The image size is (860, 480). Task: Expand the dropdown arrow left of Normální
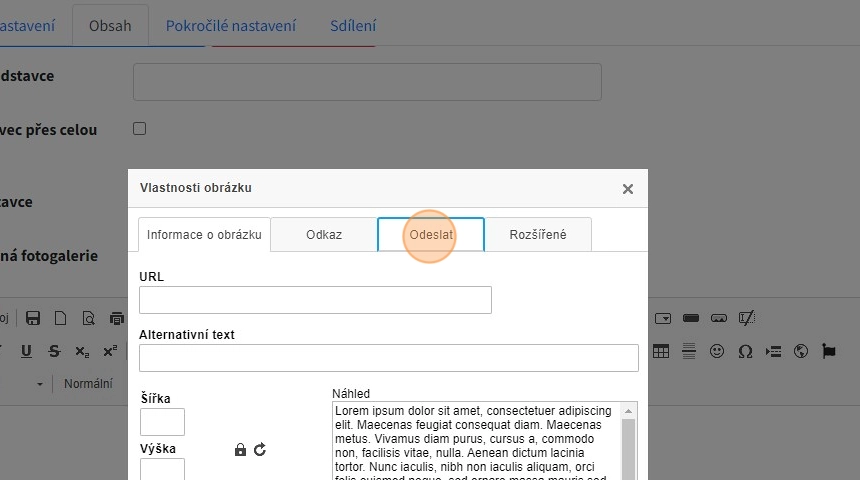point(41,384)
